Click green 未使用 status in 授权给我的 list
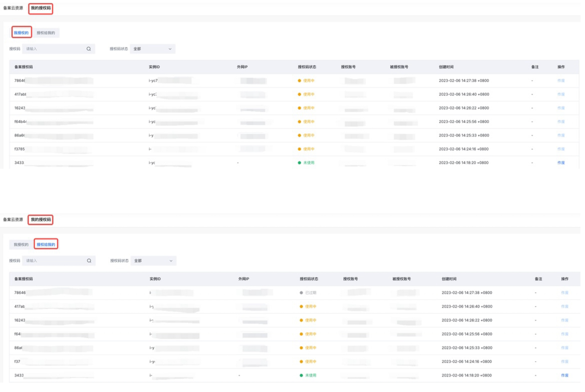 [x=311, y=375]
